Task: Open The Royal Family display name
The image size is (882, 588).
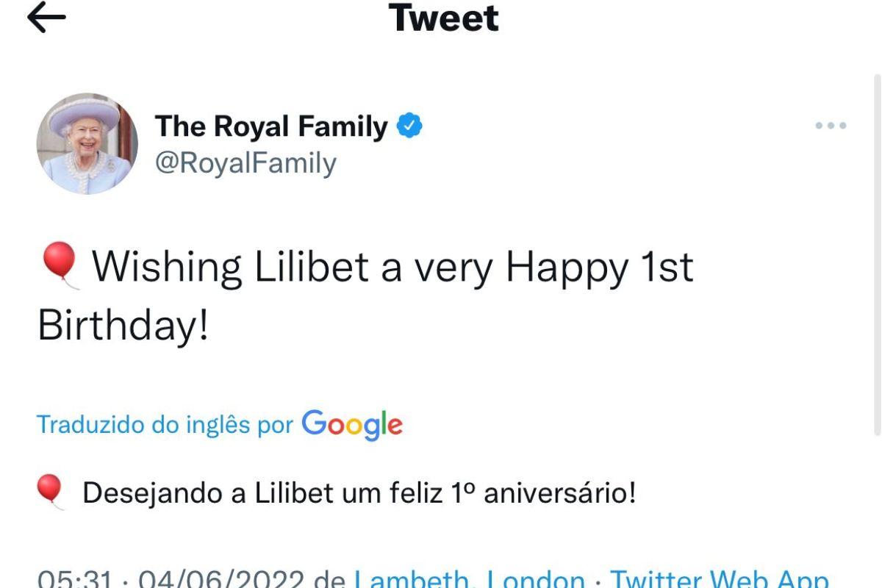Action: [270, 126]
